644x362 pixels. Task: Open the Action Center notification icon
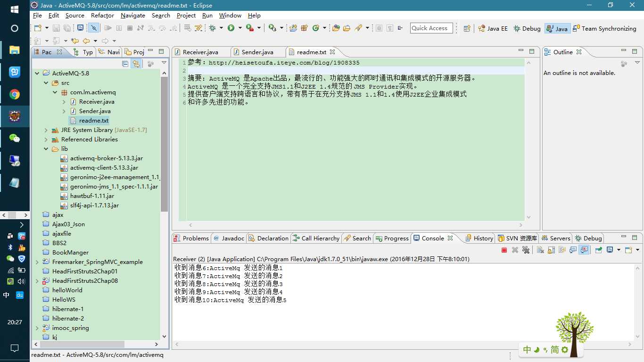tap(15, 348)
